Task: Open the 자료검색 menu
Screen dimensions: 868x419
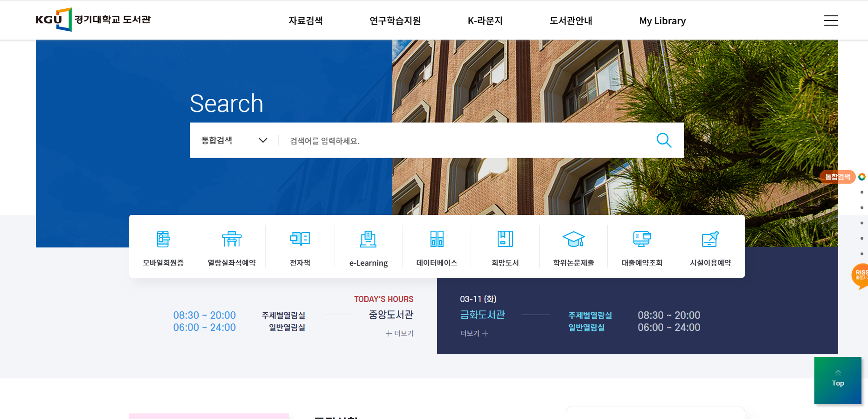Action: click(306, 21)
